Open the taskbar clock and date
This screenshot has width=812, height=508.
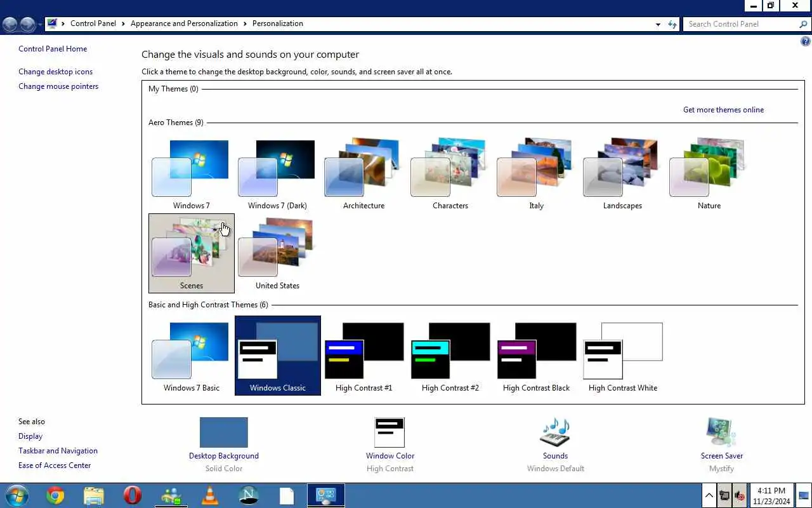click(x=771, y=496)
